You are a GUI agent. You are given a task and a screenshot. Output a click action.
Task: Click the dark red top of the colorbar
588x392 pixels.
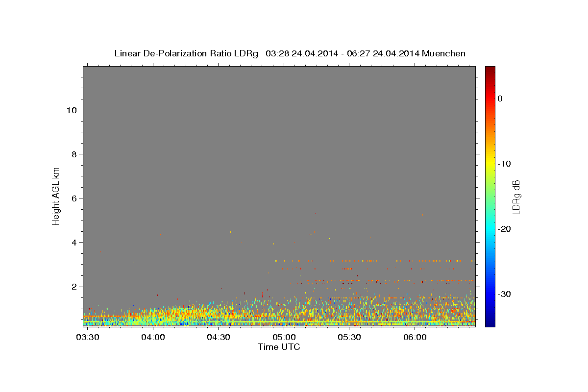pos(490,70)
